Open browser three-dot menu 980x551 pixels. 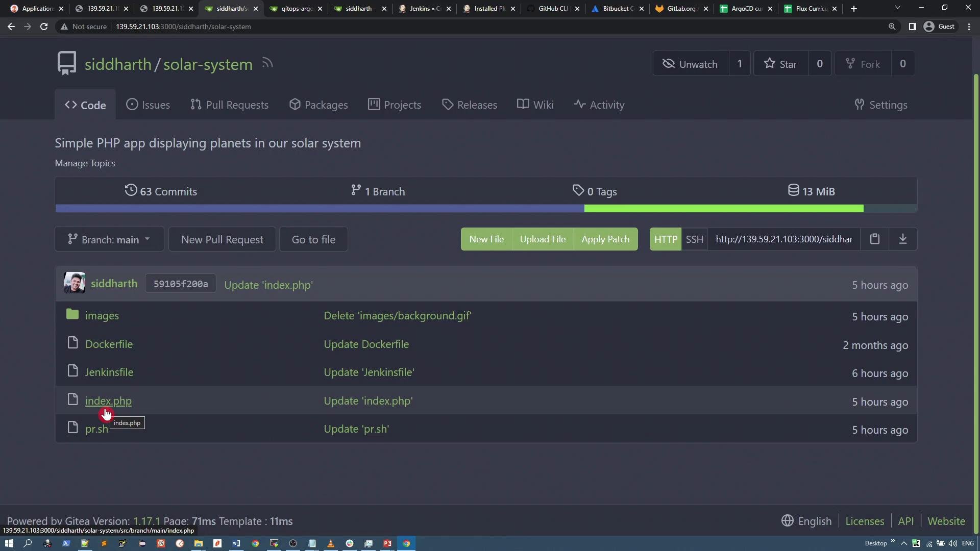[x=969, y=27]
